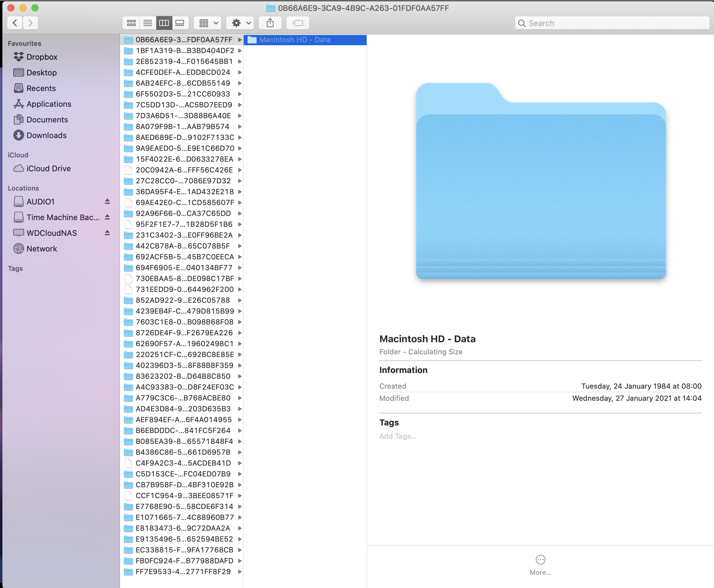The width and height of the screenshot is (714, 588).
Task: Expand folder 1BF1A319-B…B3BD404DF2 arrow
Action: click(x=240, y=51)
